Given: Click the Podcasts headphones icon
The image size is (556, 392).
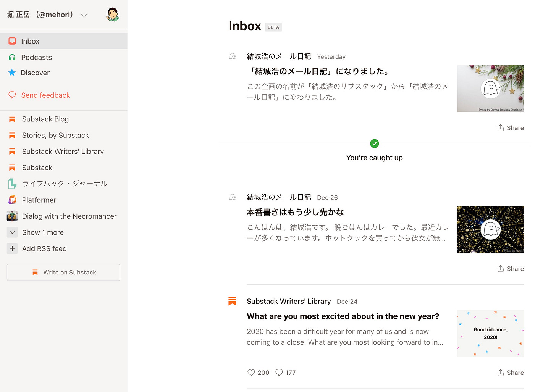Looking at the screenshot, I should point(12,57).
